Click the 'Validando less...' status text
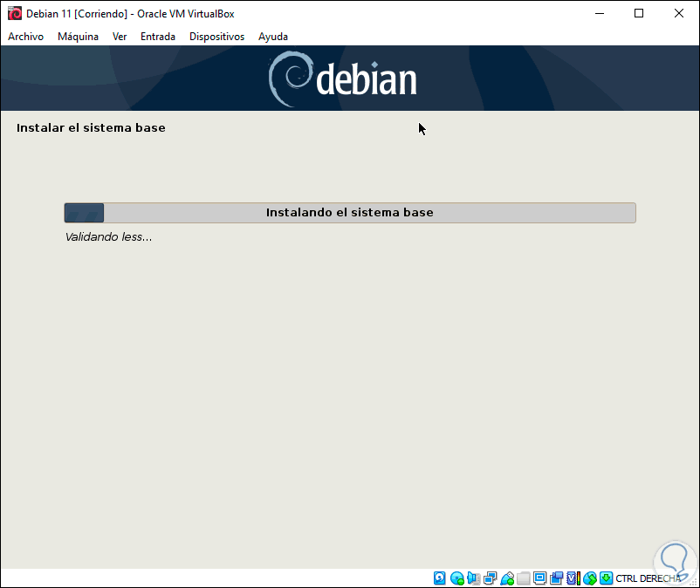This screenshot has width=700, height=588. 108,237
